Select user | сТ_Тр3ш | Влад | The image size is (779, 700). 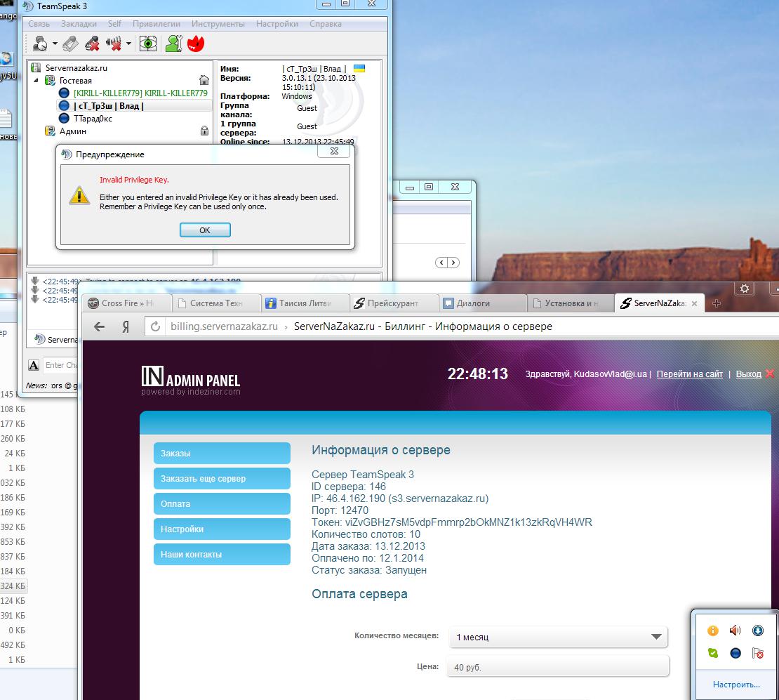coord(108,106)
